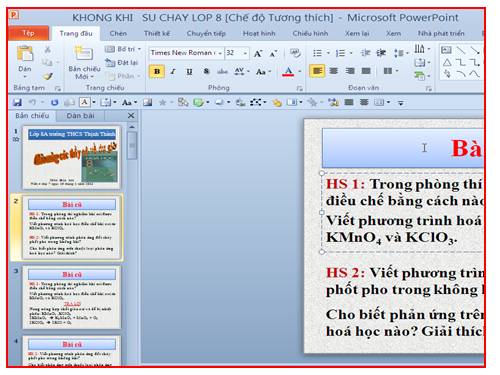Click the slide pane scroll up arrow

(132, 127)
